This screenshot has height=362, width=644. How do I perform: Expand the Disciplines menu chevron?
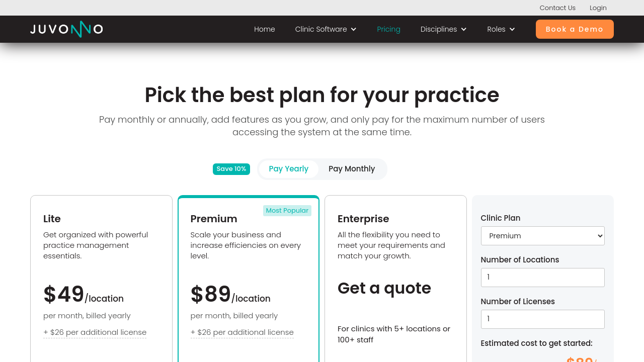point(464,29)
